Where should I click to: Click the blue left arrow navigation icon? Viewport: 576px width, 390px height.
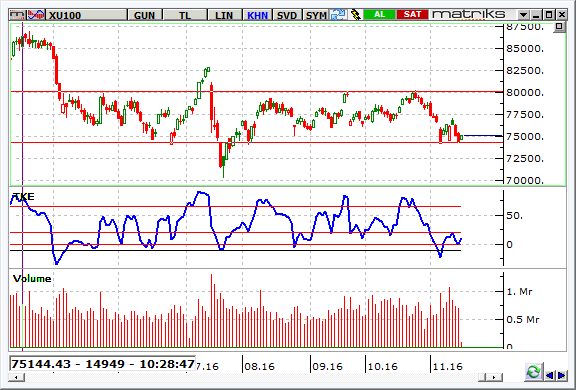pos(550,375)
